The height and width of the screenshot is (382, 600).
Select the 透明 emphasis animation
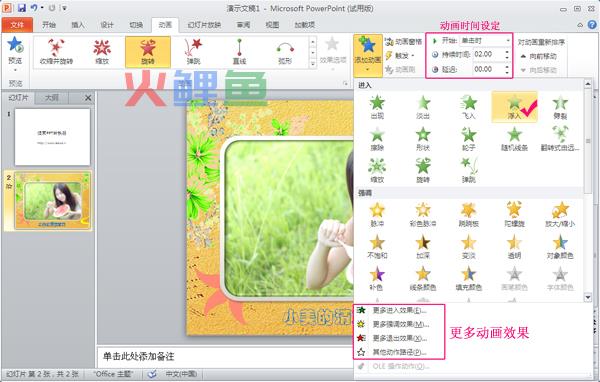point(515,247)
